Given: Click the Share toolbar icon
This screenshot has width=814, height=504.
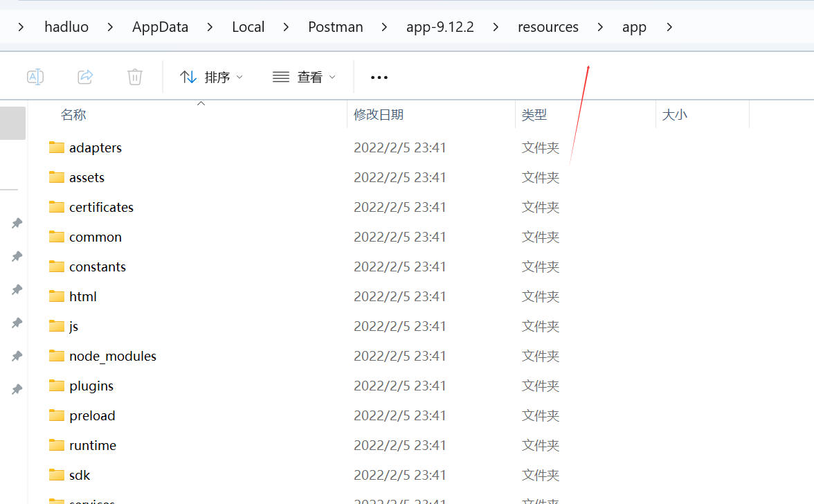Looking at the screenshot, I should [85, 78].
